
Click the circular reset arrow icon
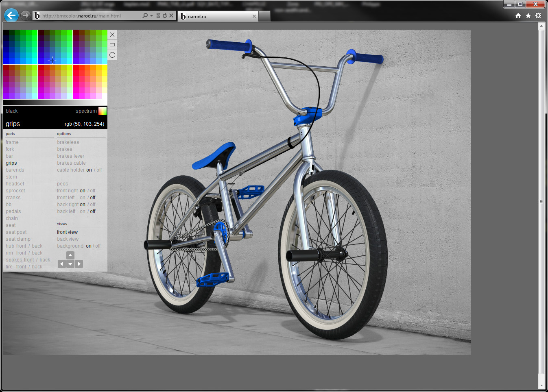(112, 55)
